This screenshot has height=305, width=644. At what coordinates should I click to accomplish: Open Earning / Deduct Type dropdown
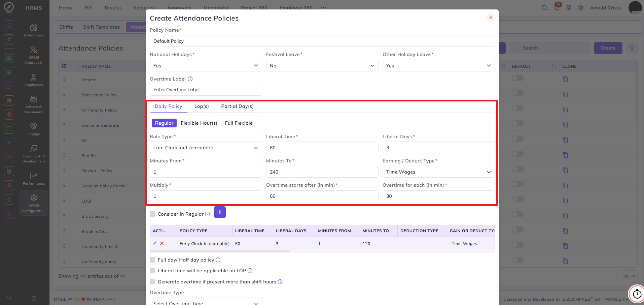(439, 172)
